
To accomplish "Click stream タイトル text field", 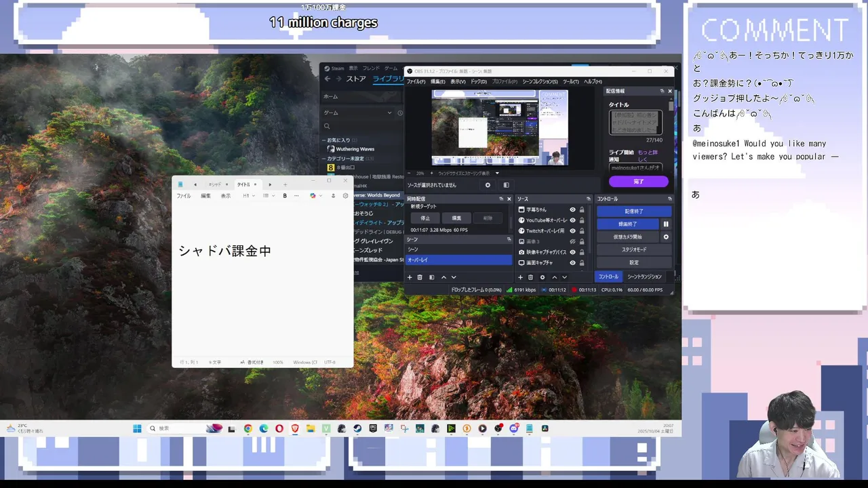I will pos(635,123).
